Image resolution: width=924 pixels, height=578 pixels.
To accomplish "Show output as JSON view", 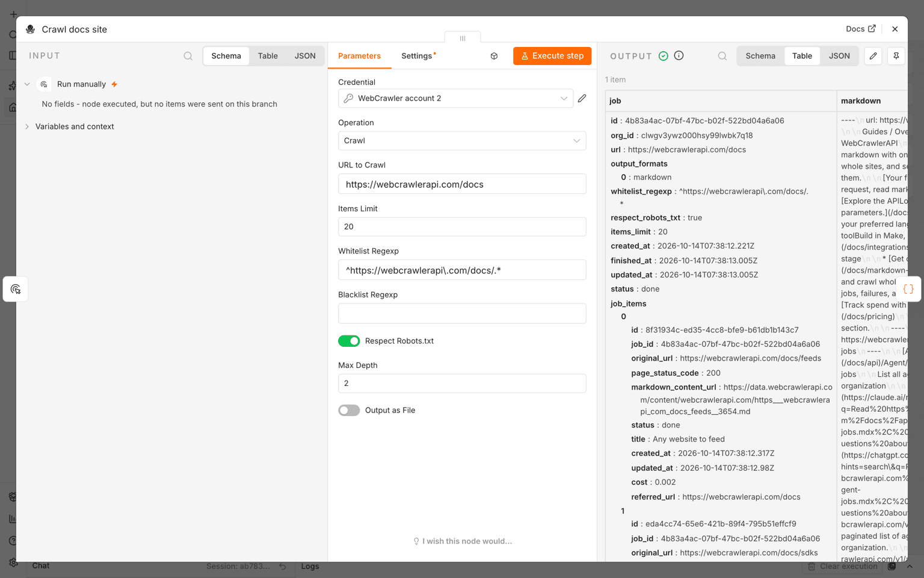I will point(839,56).
